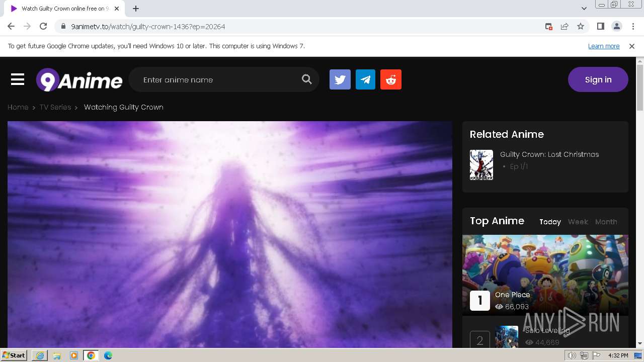This screenshot has height=362, width=644.
Task: Click the Learn more link
Action: point(604,46)
